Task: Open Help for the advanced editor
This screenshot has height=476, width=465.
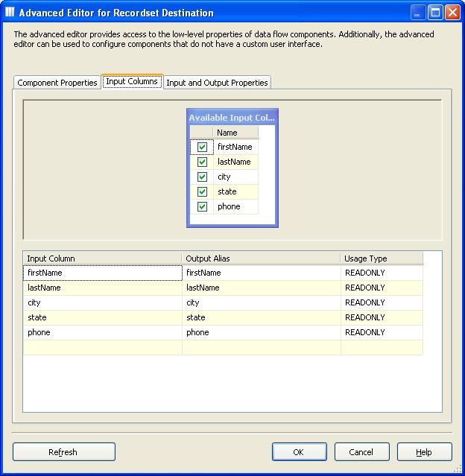Action: [424, 452]
